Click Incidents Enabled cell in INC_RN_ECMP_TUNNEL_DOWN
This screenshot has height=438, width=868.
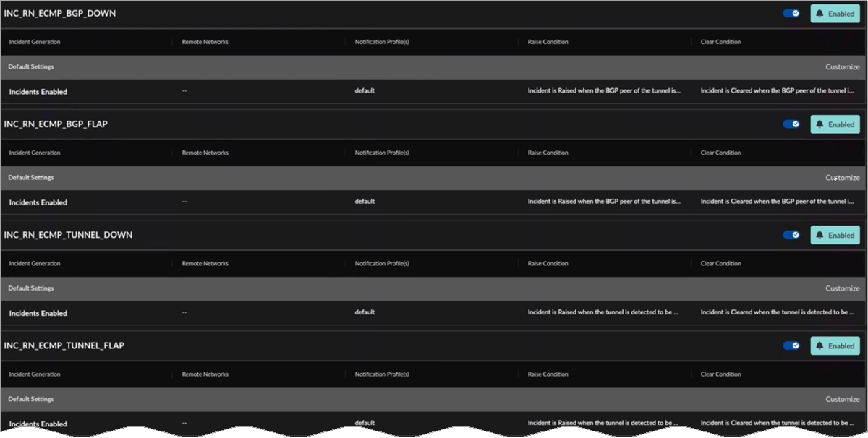point(38,313)
